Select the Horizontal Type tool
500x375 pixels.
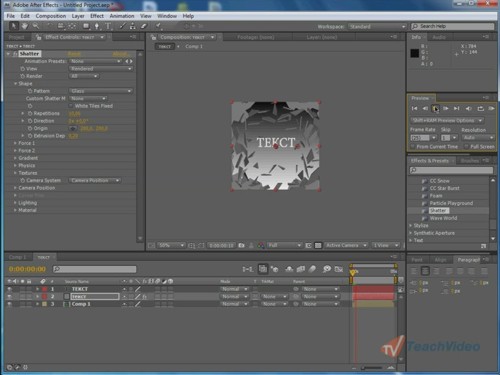click(x=108, y=26)
